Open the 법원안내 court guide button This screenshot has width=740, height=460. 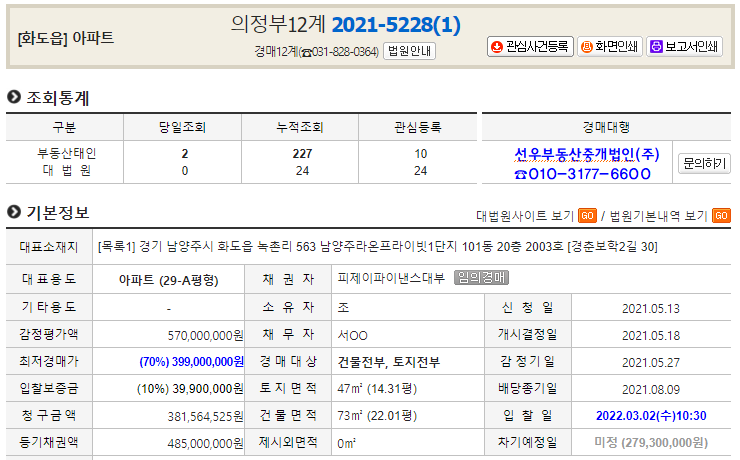point(409,51)
